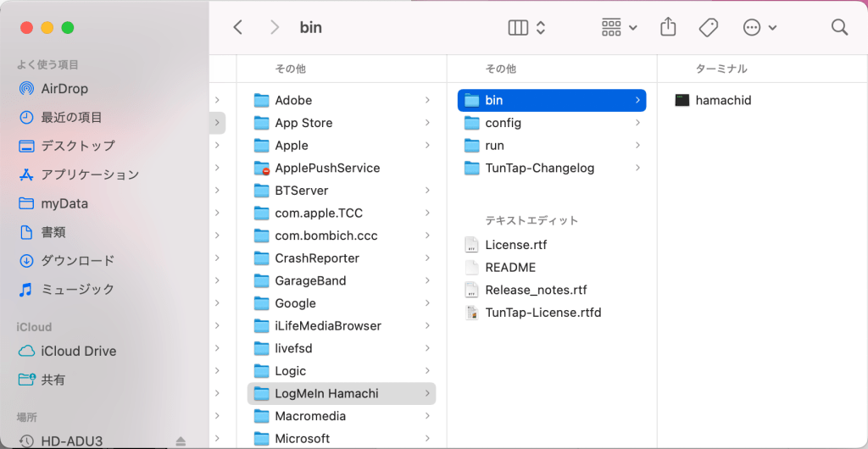868x449 pixels.
Task: Eject the HD-ADU3 drive
Action: coord(181,441)
